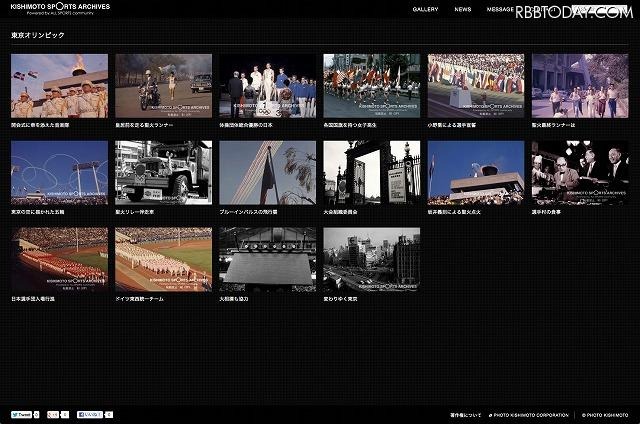Open the Kishimoto Sports Archives logo link

tap(60, 9)
